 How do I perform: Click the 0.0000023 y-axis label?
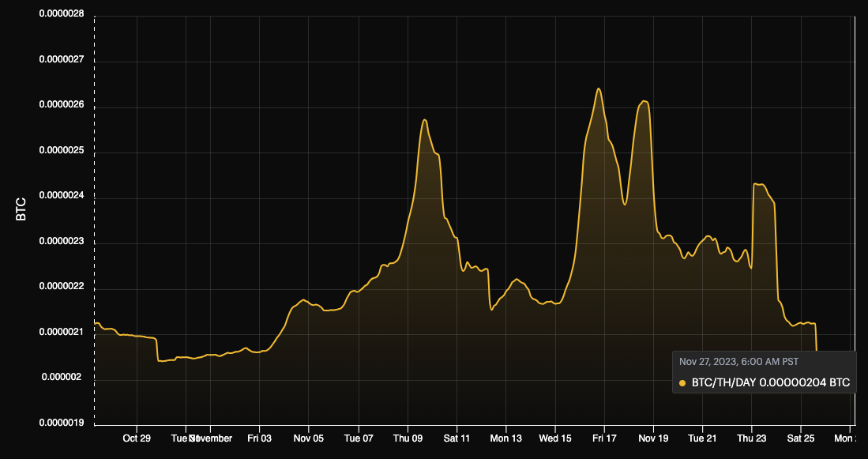tap(62, 241)
